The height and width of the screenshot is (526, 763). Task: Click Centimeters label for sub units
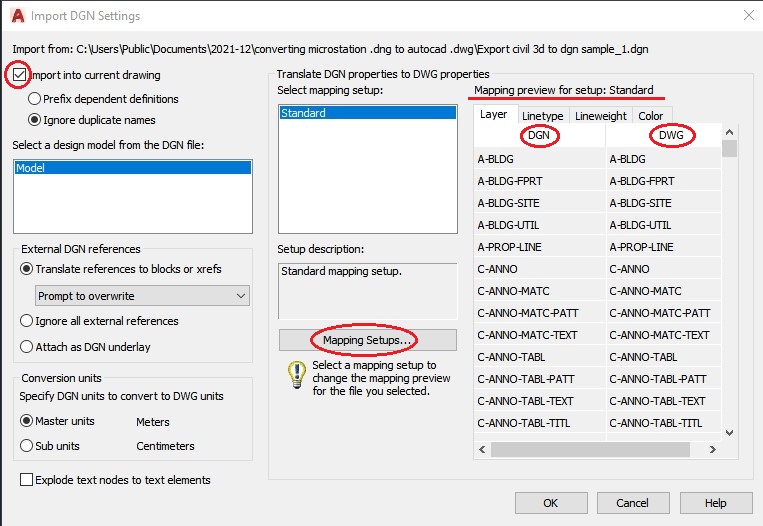(165, 446)
